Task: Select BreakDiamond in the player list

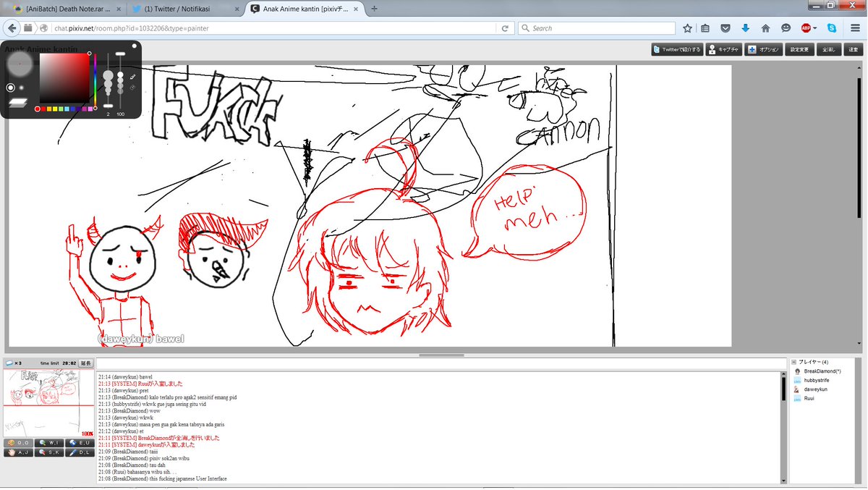Action: coord(822,371)
